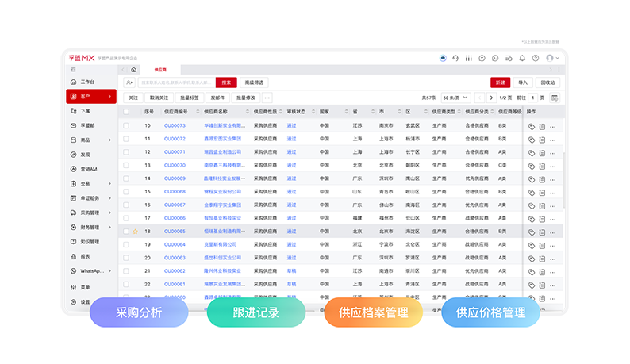The image size is (630, 364).
Task: Expand 财务管理 sidebar menu
Action: click(x=90, y=227)
